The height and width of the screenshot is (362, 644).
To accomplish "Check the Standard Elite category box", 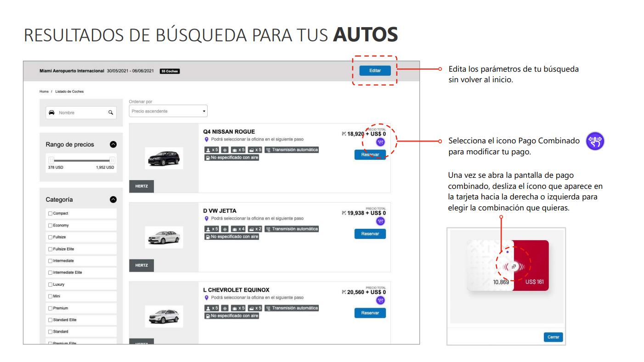I will [x=50, y=320].
